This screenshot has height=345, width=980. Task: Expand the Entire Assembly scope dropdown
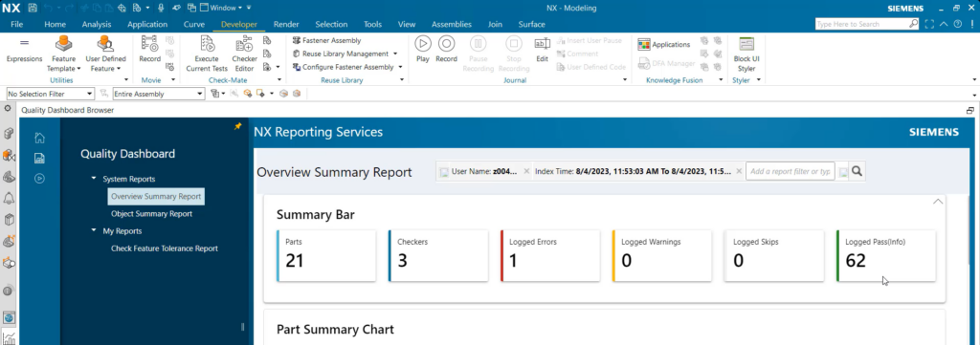click(x=158, y=94)
